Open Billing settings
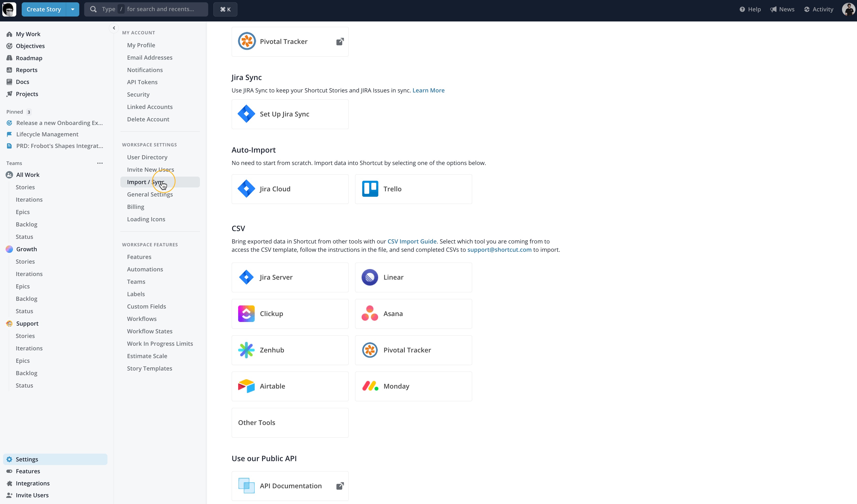 tap(136, 207)
